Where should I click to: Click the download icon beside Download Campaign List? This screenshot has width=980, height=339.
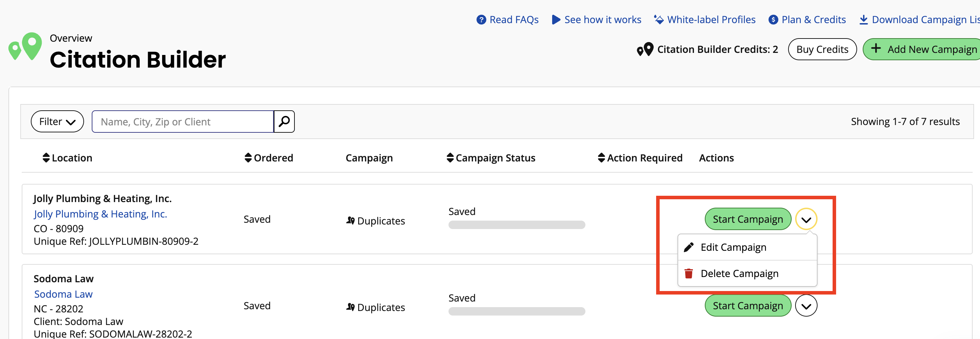pos(864,19)
